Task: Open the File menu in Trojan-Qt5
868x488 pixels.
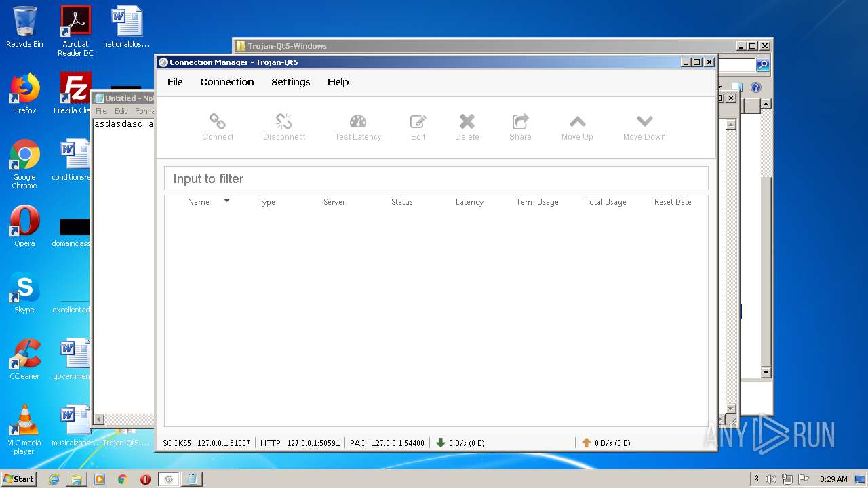Action: [x=175, y=82]
